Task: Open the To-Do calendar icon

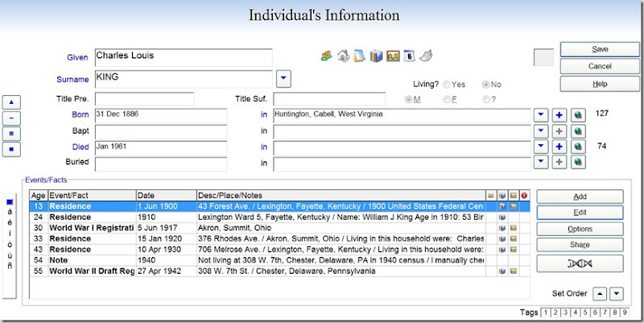Action: coord(410,56)
